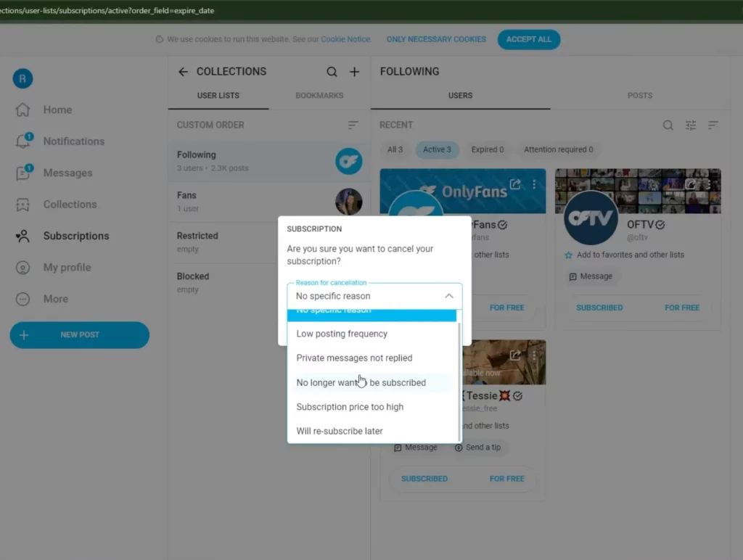Choose 'Will re-subscribe later' option

340,431
